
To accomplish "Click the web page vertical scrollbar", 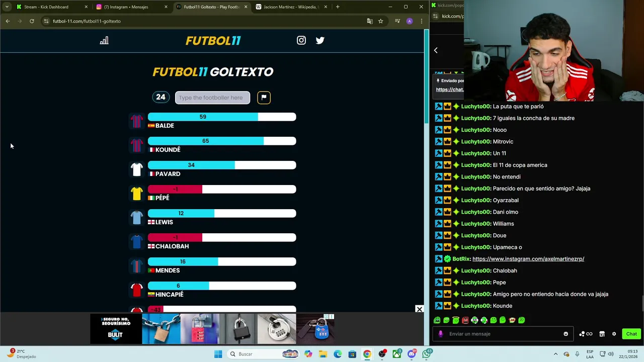I will click(427, 75).
